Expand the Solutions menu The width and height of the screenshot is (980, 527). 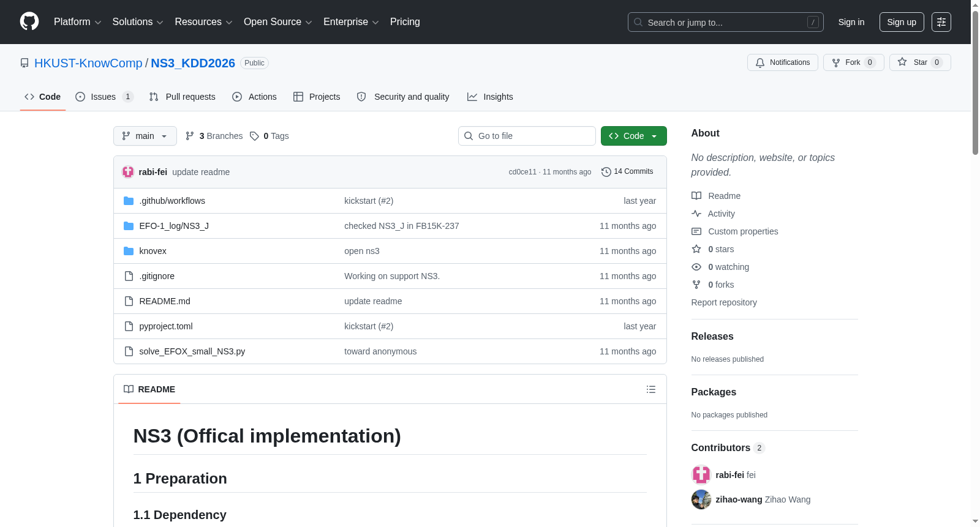(138, 22)
